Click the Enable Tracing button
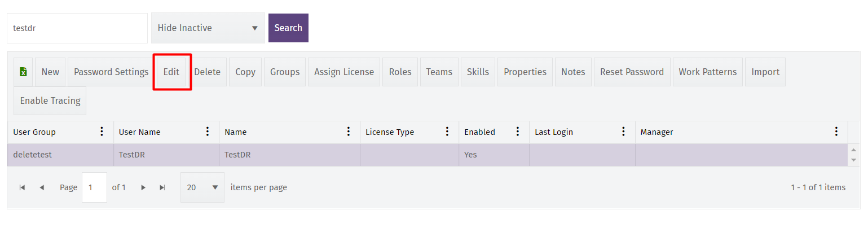 coord(50,100)
